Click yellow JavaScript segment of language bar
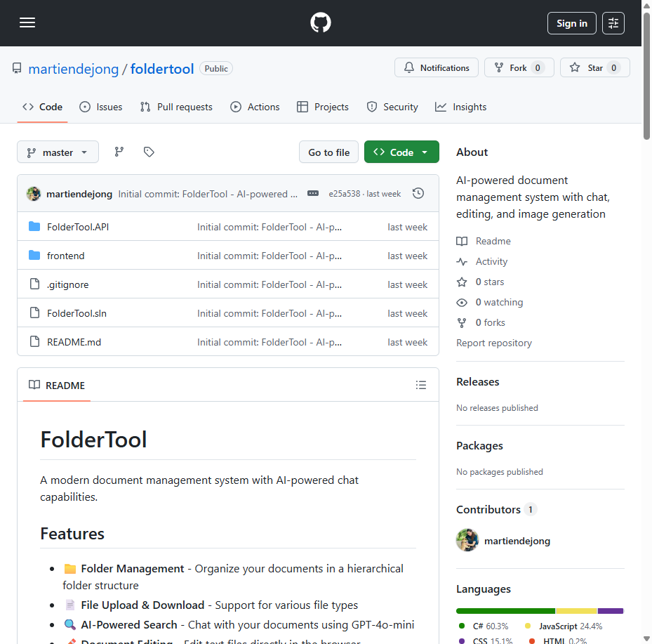Viewport: 652px width, 644px height. point(577,611)
